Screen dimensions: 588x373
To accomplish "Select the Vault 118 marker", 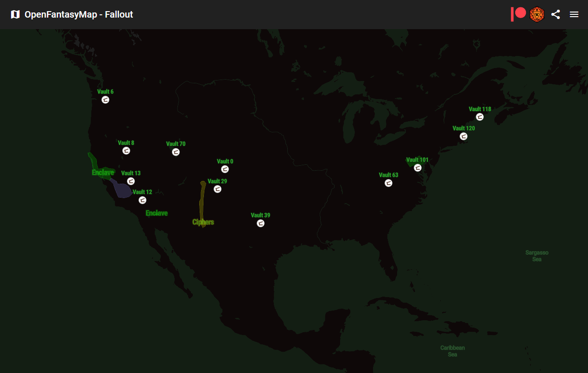I will coord(480,117).
